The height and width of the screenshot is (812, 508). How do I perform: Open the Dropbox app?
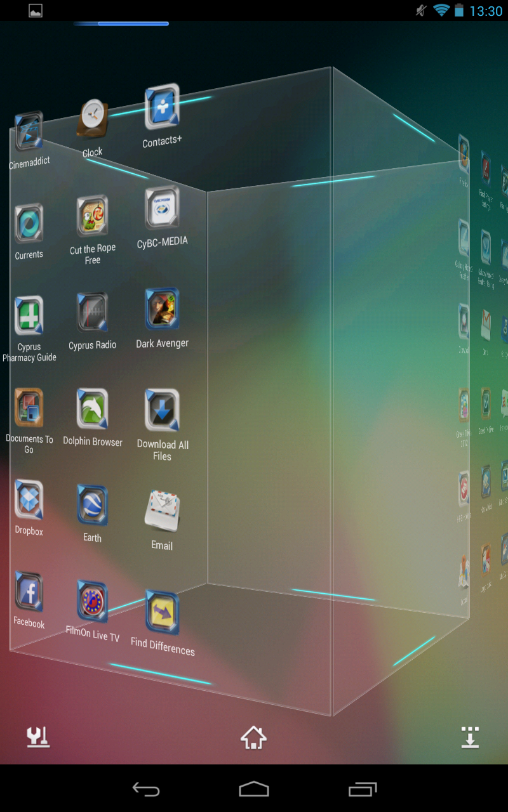coord(29,500)
